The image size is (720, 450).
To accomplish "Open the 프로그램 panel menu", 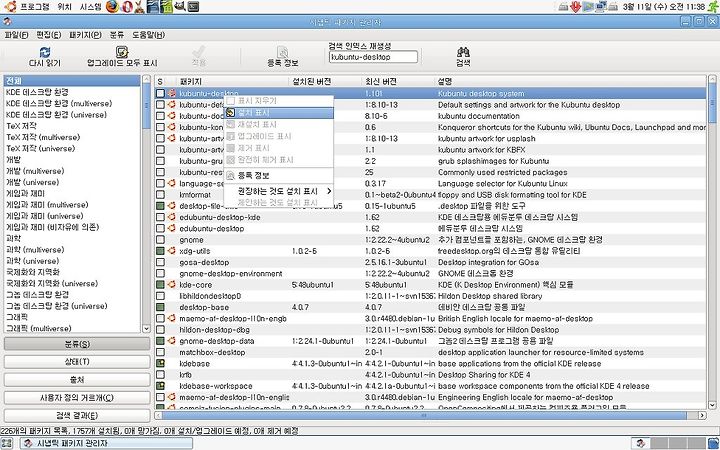I will (x=34, y=7).
